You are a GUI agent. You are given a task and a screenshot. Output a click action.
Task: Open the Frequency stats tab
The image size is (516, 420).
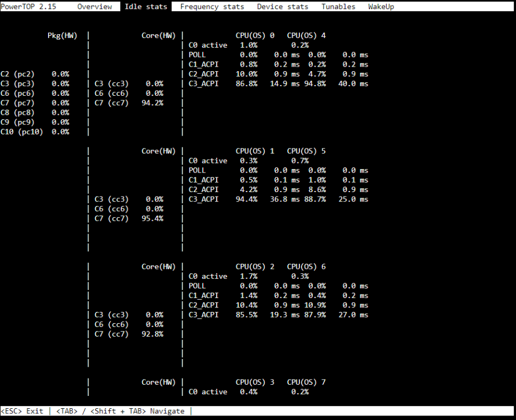coord(212,7)
